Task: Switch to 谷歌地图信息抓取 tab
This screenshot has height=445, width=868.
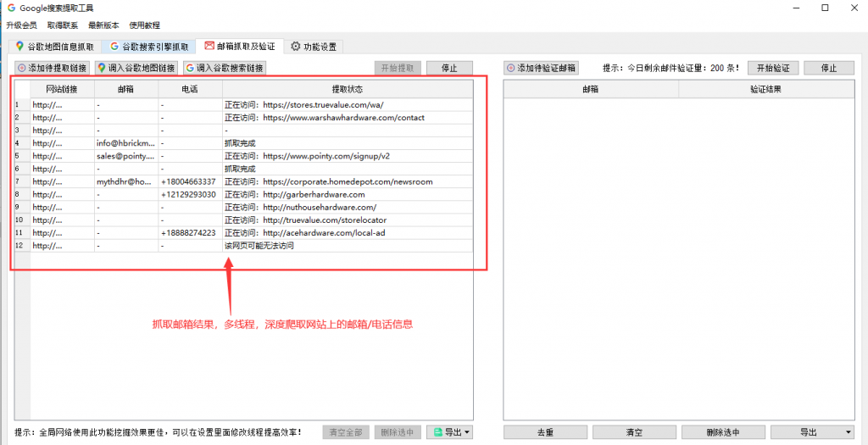Action: 56,47
